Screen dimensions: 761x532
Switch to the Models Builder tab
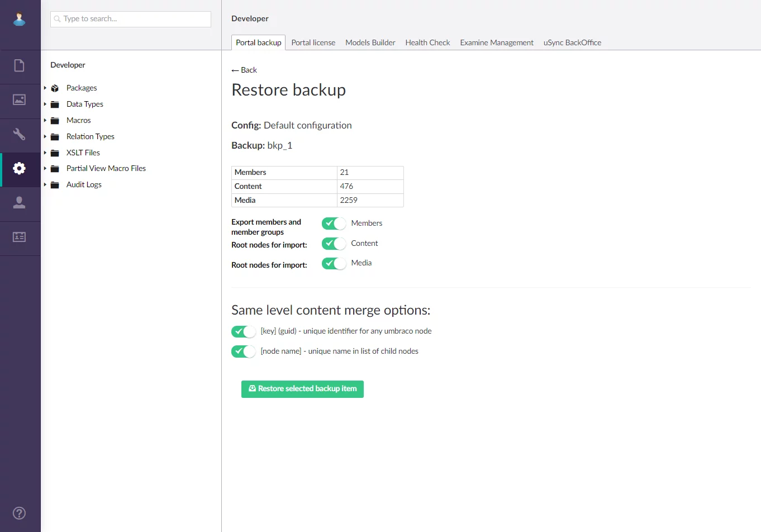point(370,42)
